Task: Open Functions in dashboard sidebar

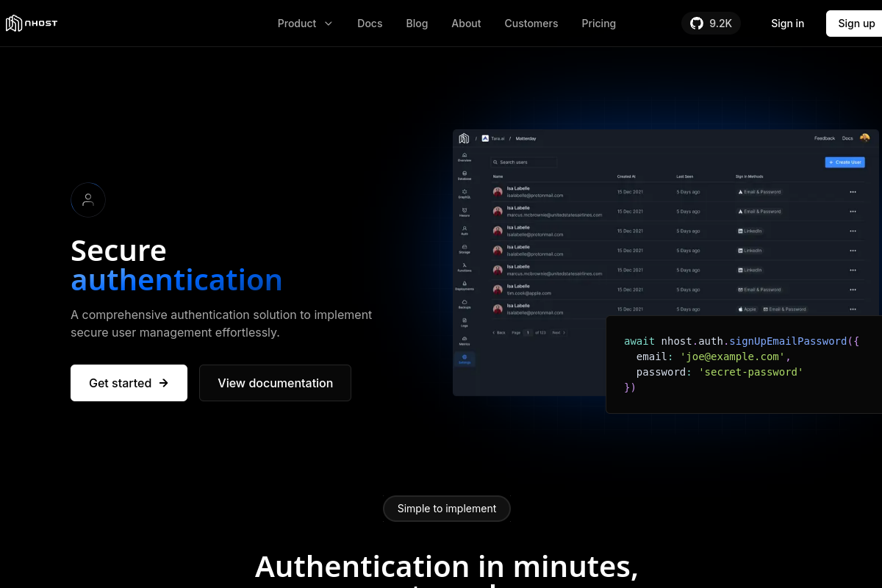Action: (465, 268)
